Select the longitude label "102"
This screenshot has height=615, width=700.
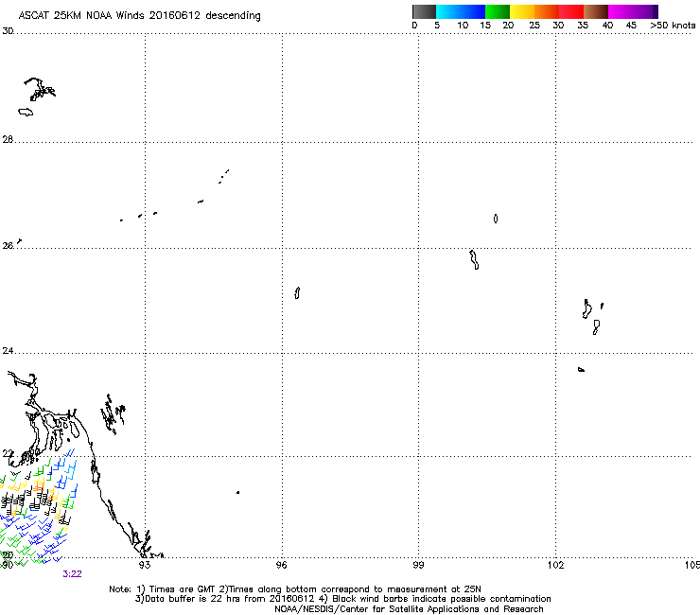pyautogui.click(x=555, y=566)
